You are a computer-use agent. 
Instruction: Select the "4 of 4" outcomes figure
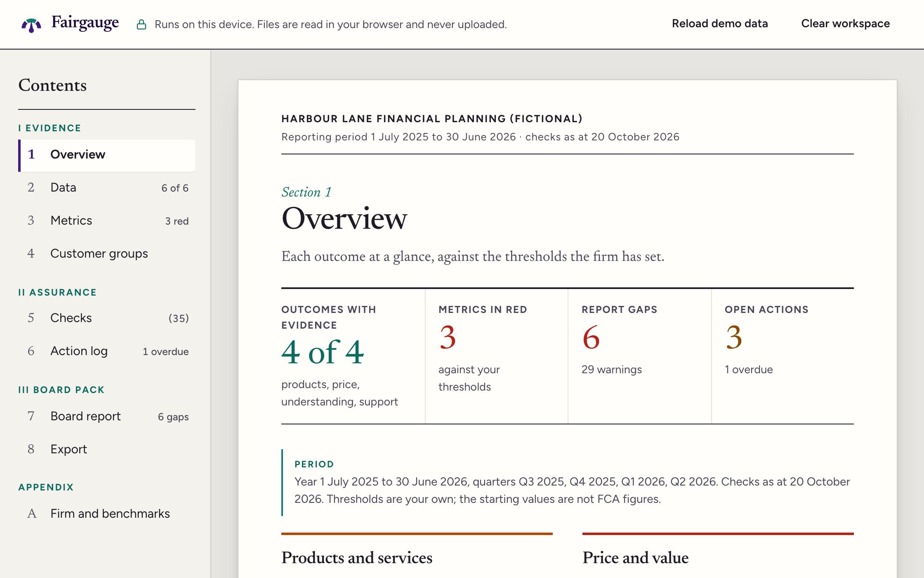322,352
